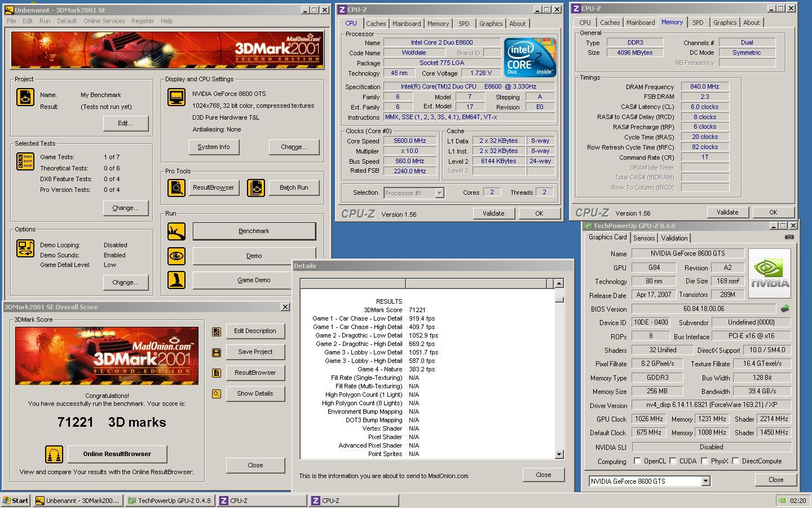Switch to Mainboard tab in left CPU-Z
Screen dimensions: 812x508
(407, 24)
